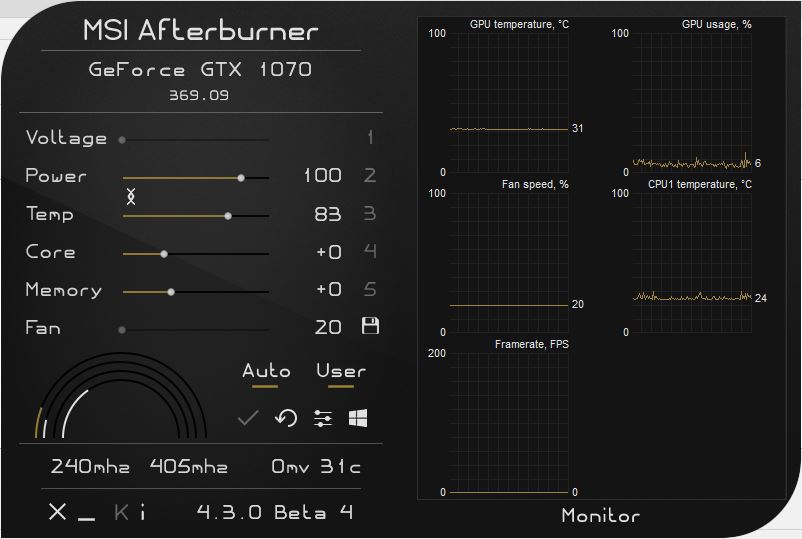The width and height of the screenshot is (802, 539).
Task: Click the GPU usage graph
Action: [x=692, y=103]
